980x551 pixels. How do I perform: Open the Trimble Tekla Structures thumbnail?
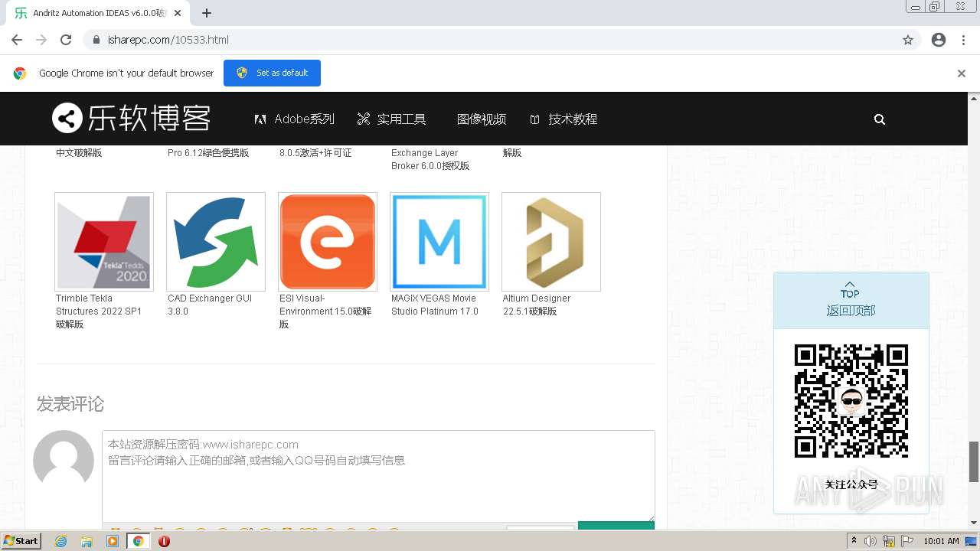coord(104,242)
